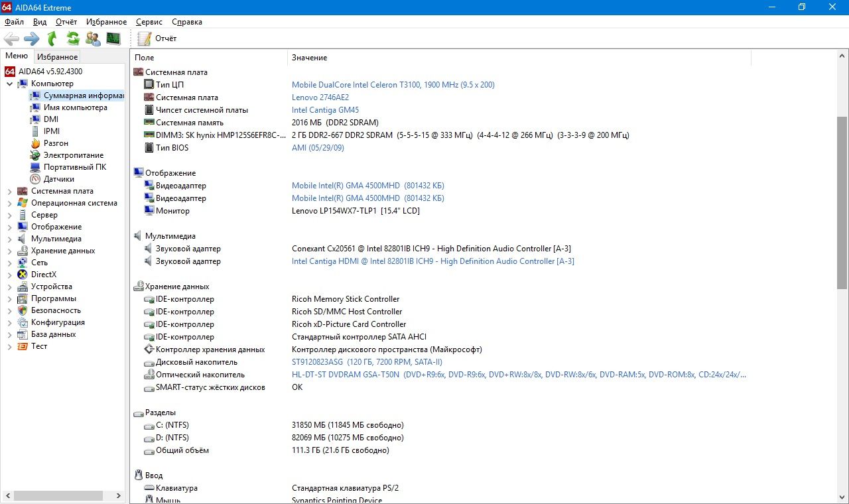
Task: Switch to the Меню panel tab
Action: tap(17, 56)
